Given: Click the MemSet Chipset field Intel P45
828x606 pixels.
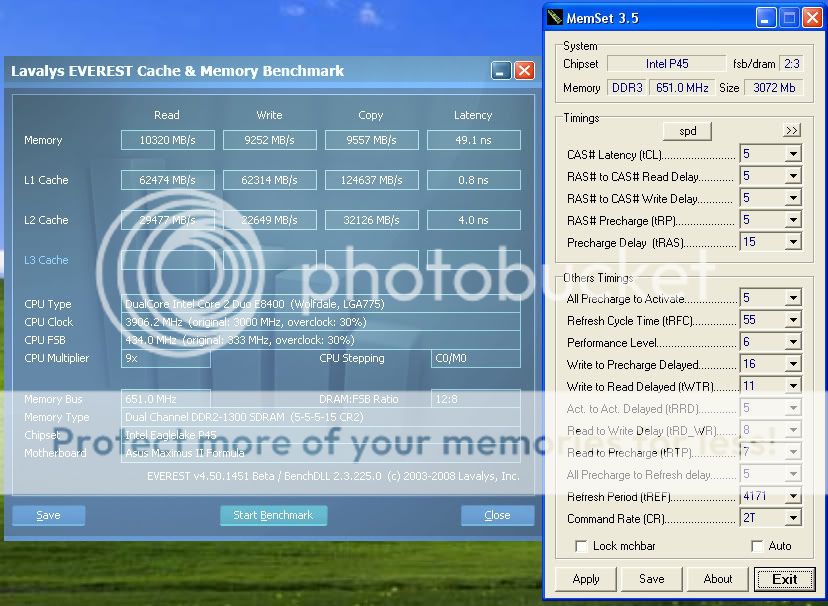Looking at the screenshot, I should click(x=666, y=64).
